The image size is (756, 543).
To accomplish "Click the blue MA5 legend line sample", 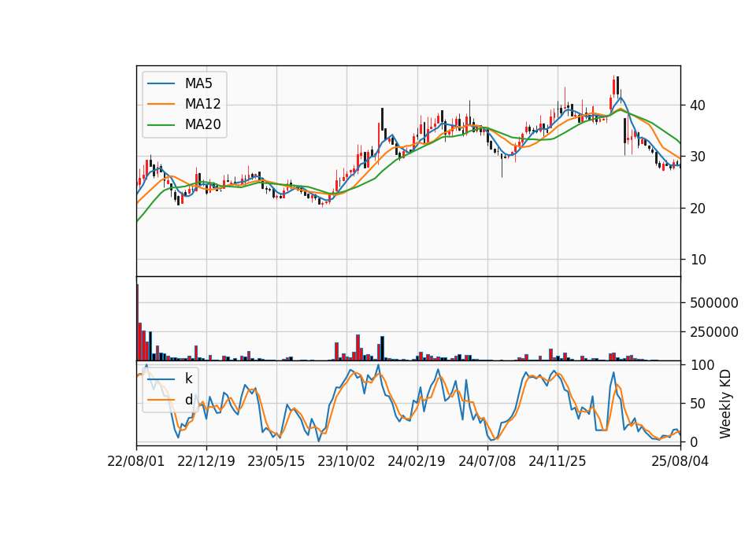I will click(x=161, y=83).
